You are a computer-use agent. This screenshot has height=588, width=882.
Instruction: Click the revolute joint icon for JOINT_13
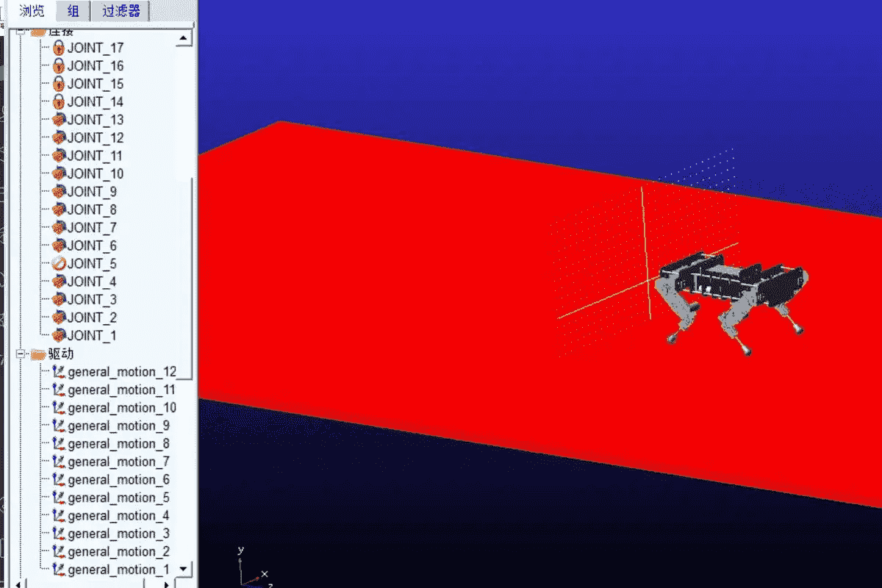(59, 120)
